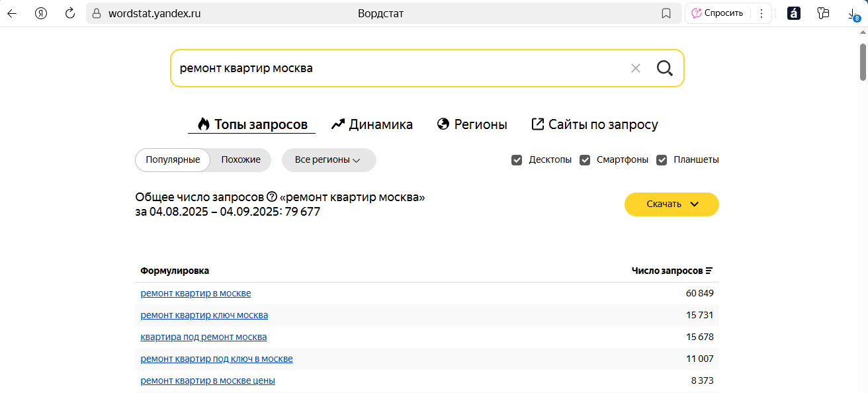Switch to the Похожие toggle option
The height and width of the screenshot is (393, 868).
click(241, 160)
